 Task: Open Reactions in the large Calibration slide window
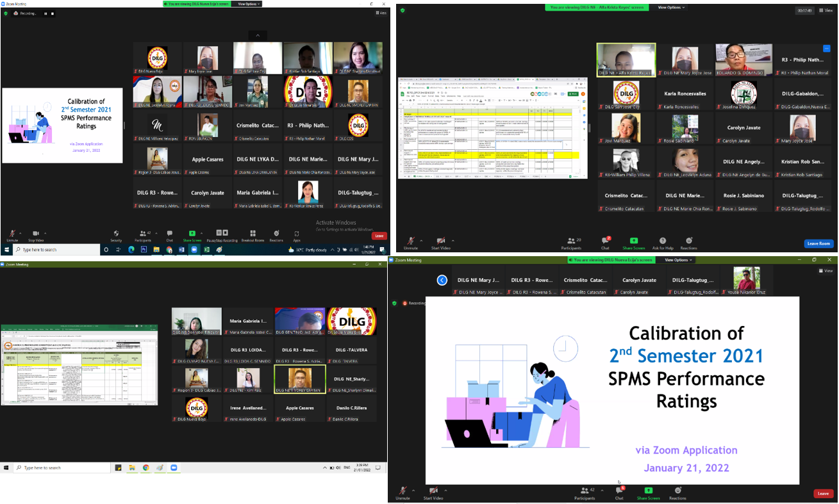(677, 493)
